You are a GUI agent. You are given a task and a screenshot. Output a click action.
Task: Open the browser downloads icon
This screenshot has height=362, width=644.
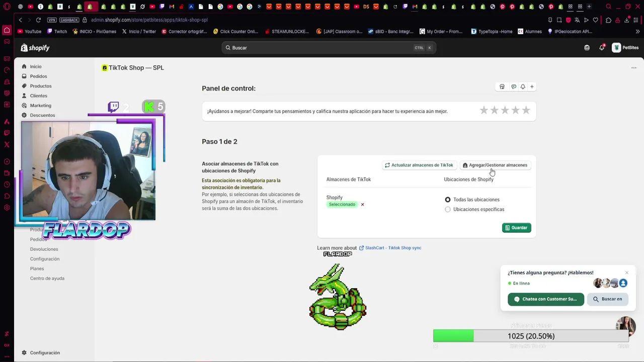point(627,20)
